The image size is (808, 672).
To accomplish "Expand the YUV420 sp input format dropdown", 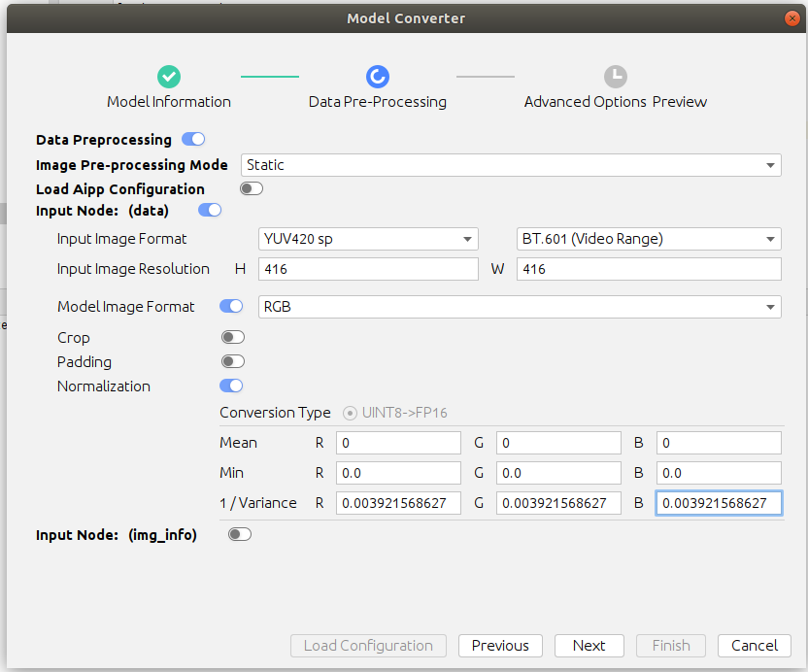I will [368, 239].
